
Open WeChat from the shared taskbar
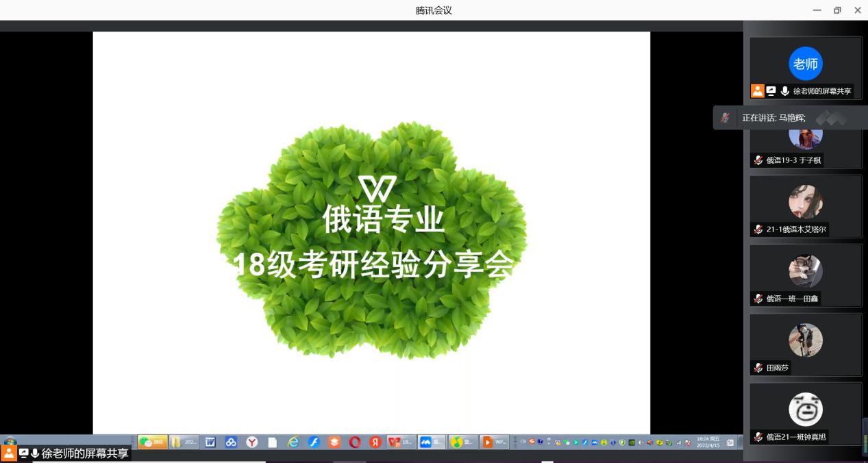(x=153, y=442)
